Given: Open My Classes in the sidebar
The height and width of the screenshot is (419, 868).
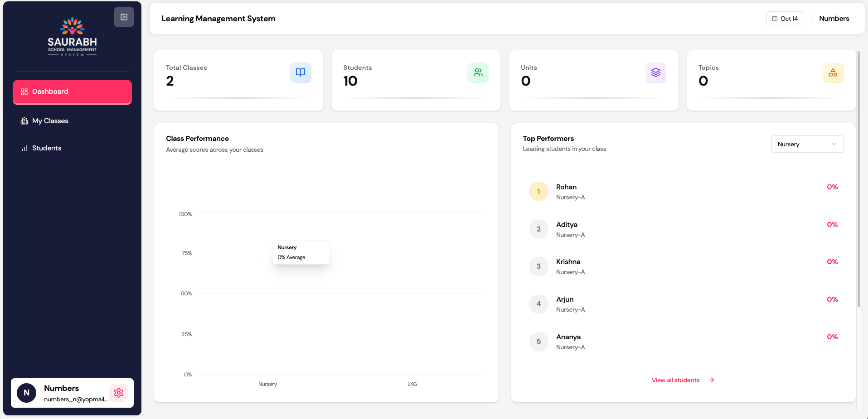Looking at the screenshot, I should click(x=50, y=121).
